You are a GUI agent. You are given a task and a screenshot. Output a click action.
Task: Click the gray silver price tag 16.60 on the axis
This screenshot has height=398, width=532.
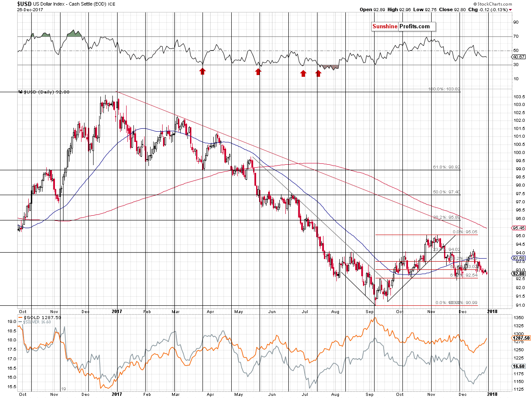point(519,367)
